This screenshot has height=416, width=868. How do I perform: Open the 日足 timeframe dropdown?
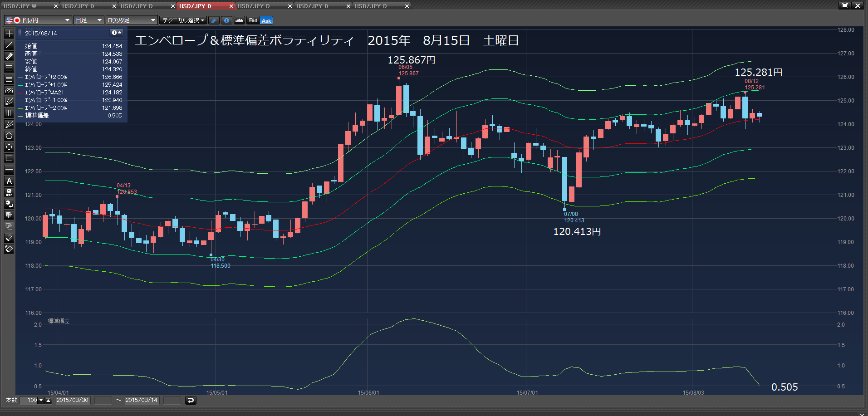pyautogui.click(x=89, y=20)
